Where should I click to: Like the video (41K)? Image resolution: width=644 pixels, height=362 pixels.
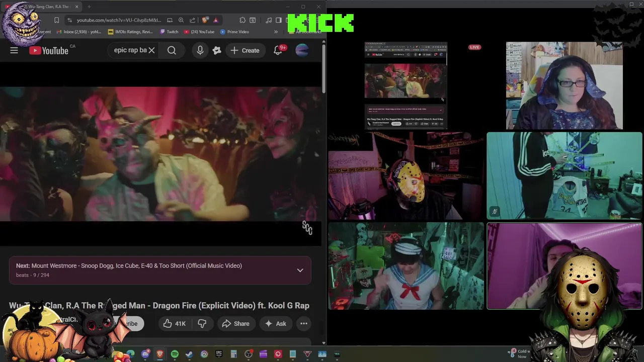(x=175, y=324)
